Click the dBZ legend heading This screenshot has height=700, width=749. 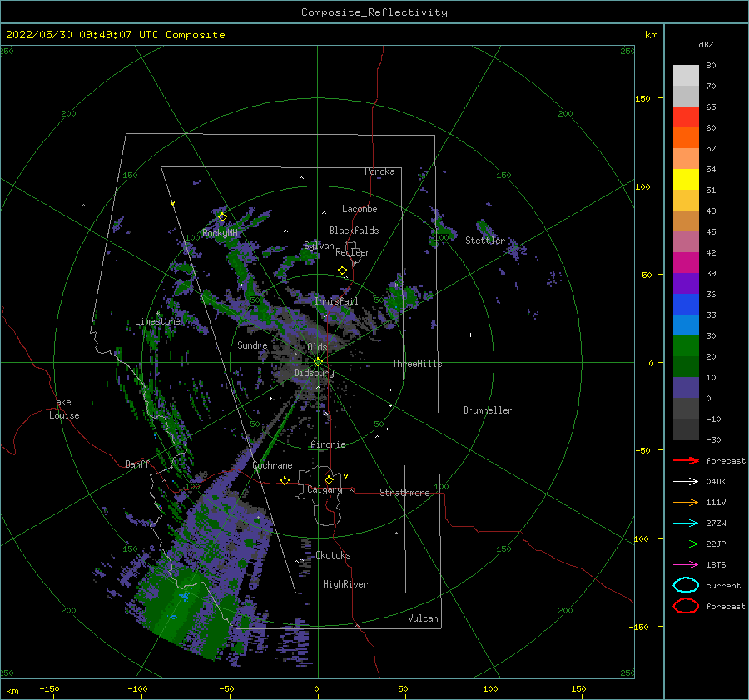pyautogui.click(x=706, y=44)
